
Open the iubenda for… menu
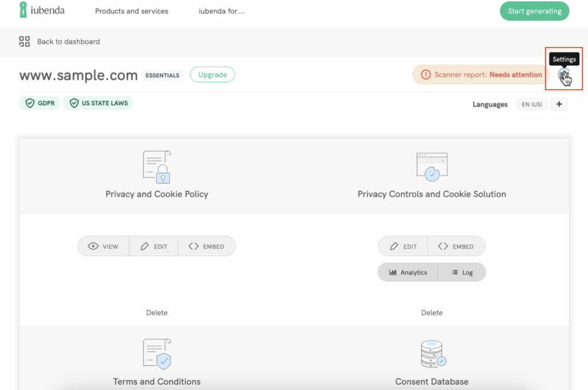(222, 11)
